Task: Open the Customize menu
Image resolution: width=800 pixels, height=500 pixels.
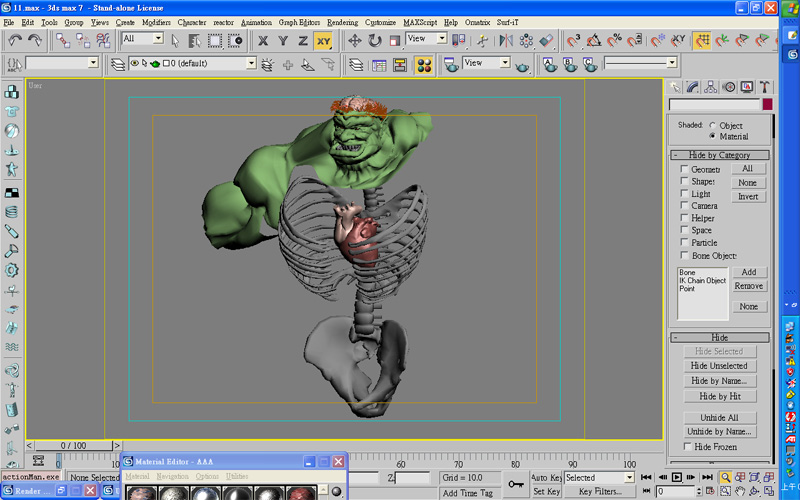Action: tap(380, 22)
